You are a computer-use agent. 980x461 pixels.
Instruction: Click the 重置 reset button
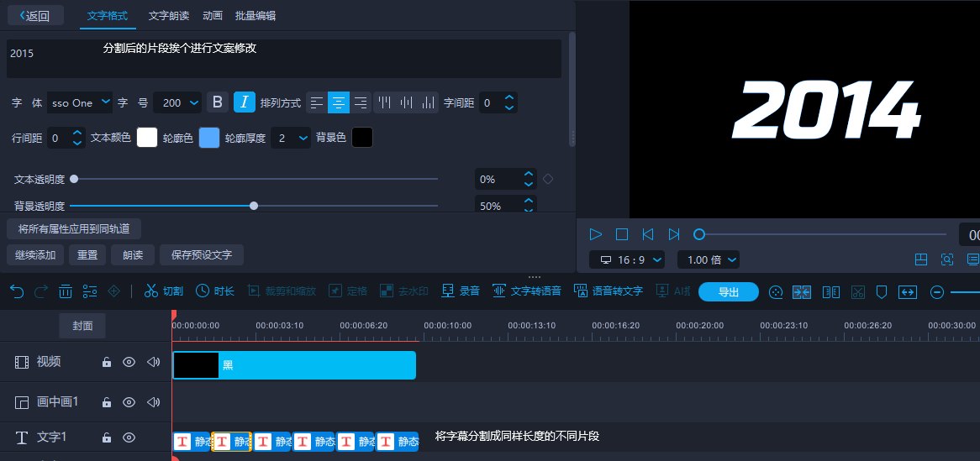(x=87, y=255)
